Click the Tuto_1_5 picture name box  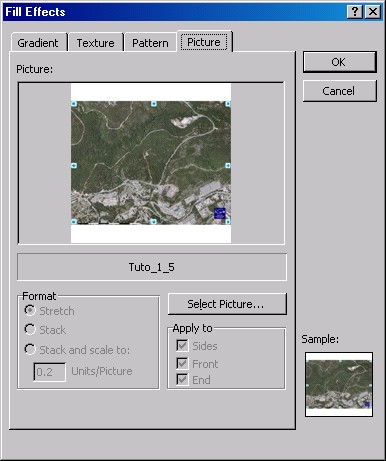pos(152,267)
